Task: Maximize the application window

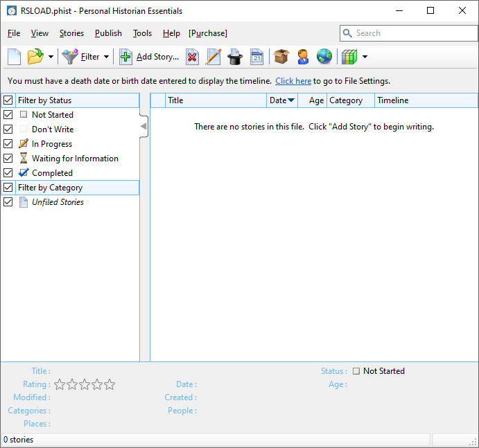Action: click(430, 10)
